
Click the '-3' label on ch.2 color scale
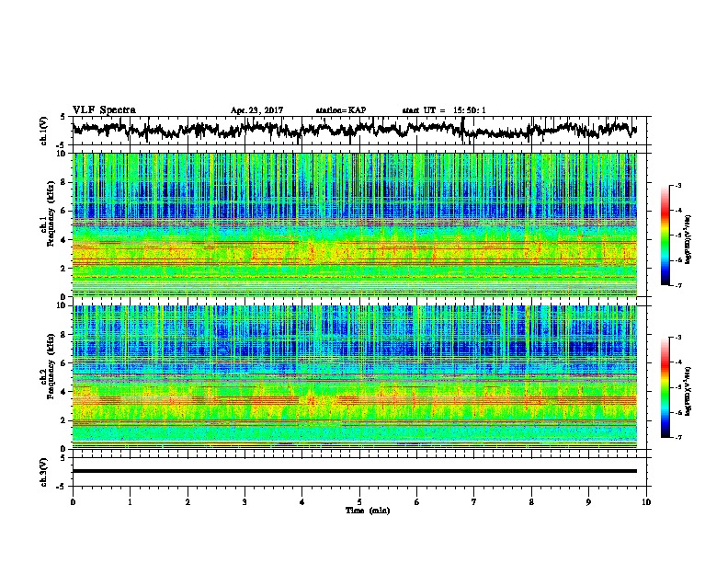click(x=678, y=338)
